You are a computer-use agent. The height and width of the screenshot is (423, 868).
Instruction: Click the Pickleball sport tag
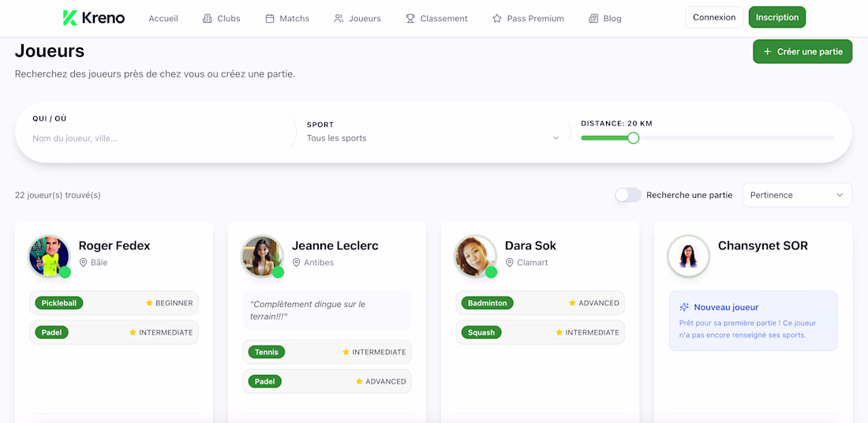(x=59, y=303)
